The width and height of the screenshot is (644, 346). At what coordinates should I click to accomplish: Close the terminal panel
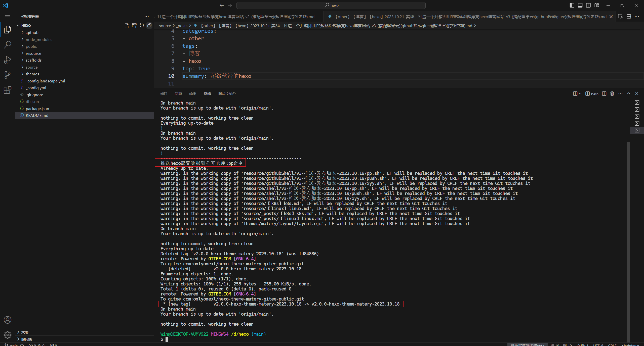tap(637, 93)
